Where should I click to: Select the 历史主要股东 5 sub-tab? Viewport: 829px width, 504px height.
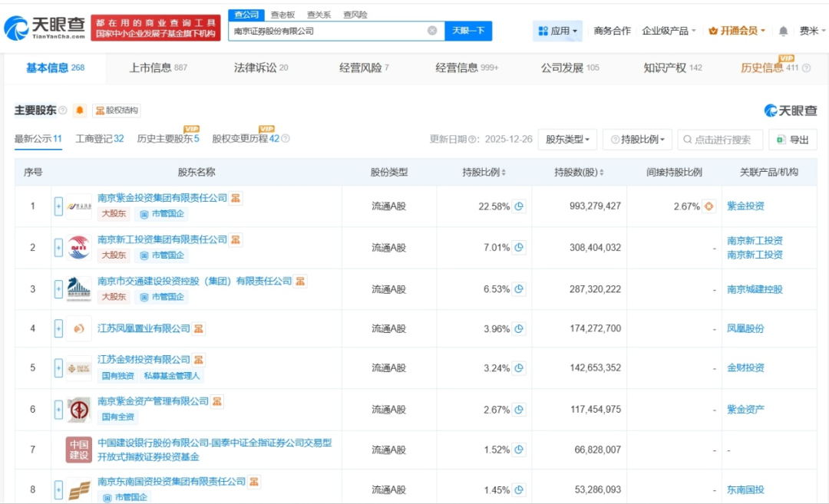168,139
